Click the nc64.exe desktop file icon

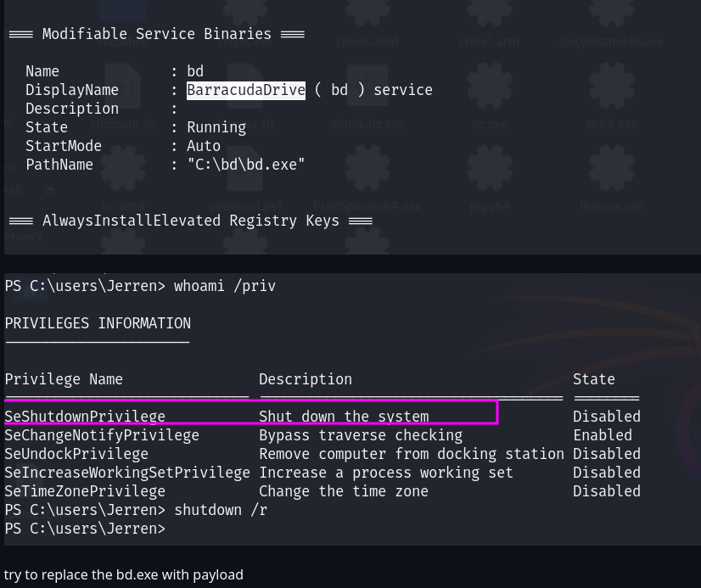click(612, 98)
